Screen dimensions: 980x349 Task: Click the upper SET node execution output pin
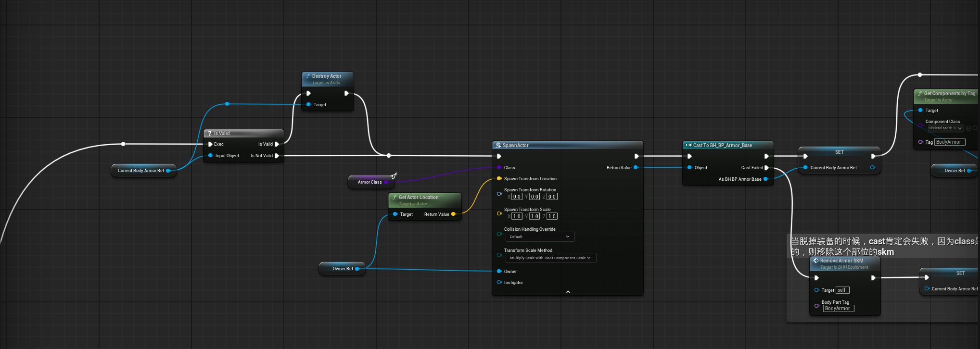click(873, 156)
